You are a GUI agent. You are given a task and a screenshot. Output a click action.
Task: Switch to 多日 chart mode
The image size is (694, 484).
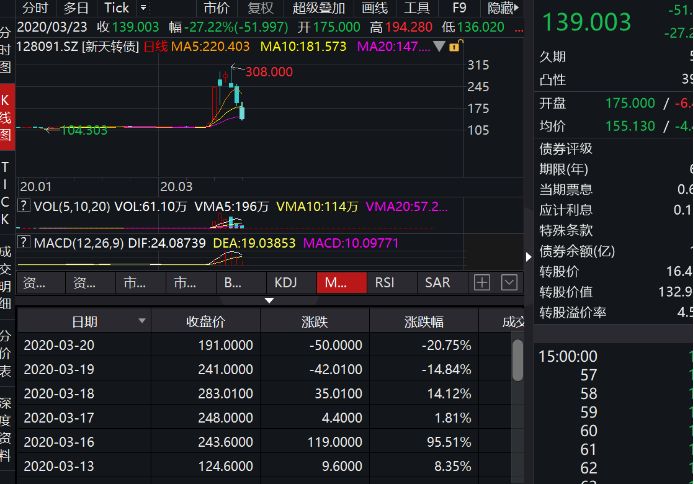[x=76, y=8]
